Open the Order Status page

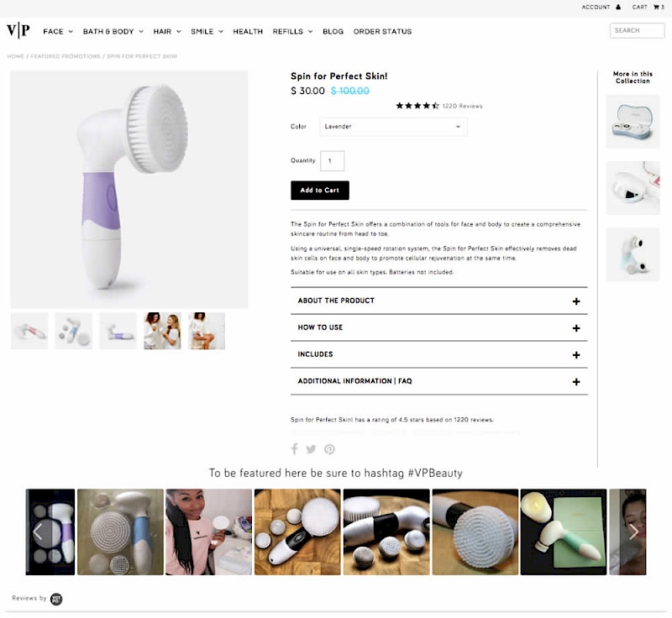382,32
